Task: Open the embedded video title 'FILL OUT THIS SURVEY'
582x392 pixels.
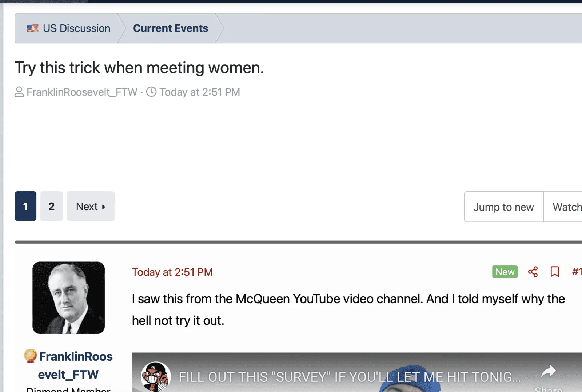Action: [350, 377]
